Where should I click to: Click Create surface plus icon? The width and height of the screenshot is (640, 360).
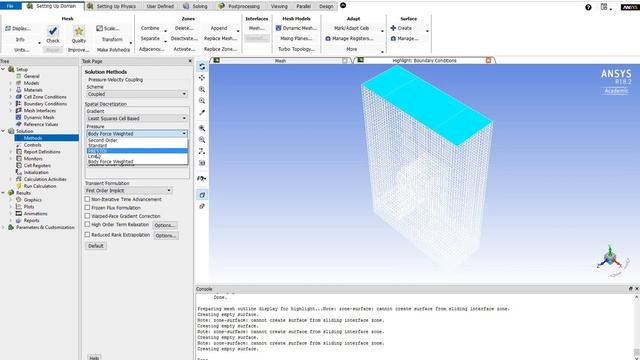tap(393, 28)
